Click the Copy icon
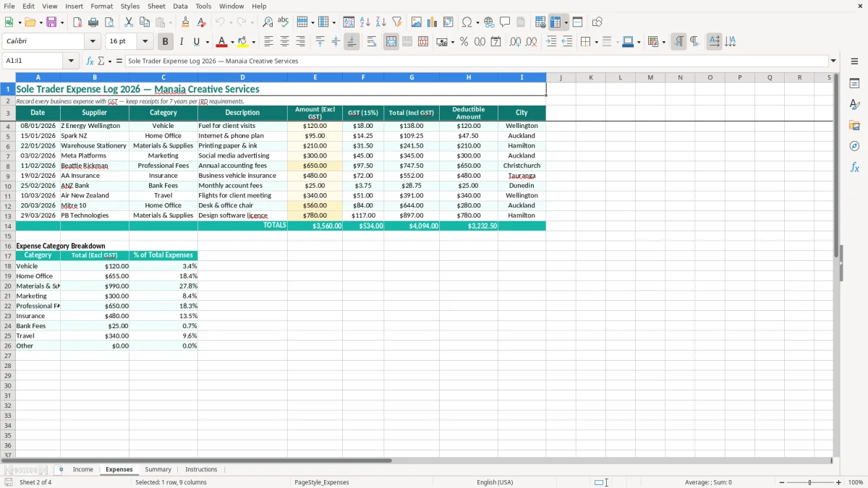Screen dimensions: 868x488 click(145, 22)
